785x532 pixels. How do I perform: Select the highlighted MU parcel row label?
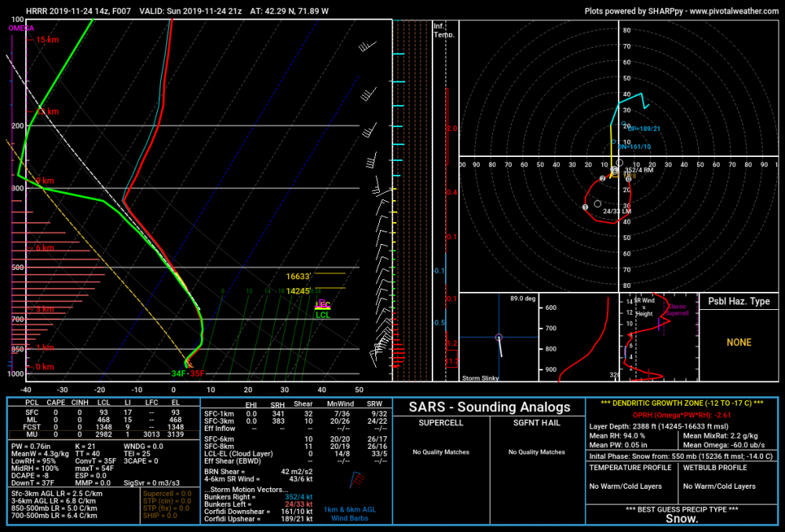point(31,435)
